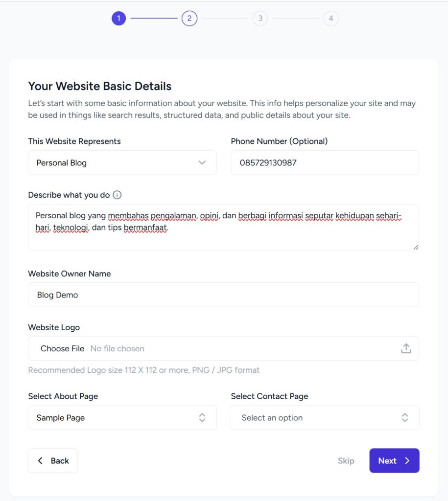Open the Personal Blog dropdown
Viewport: 448px width, 501px height.
pyautogui.click(x=122, y=162)
